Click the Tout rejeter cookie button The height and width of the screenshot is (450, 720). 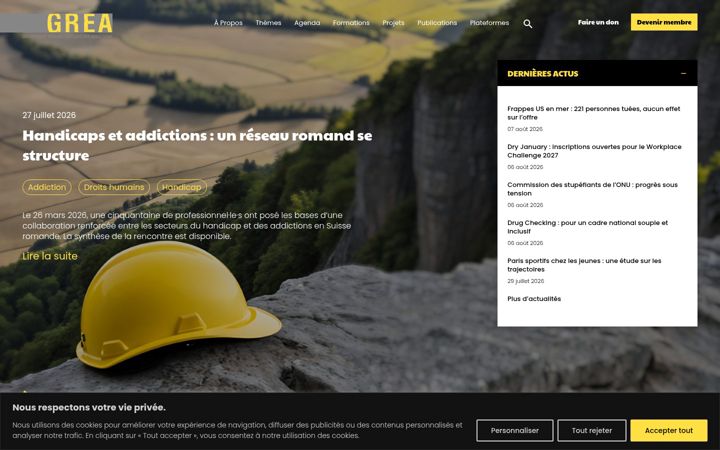pos(591,430)
